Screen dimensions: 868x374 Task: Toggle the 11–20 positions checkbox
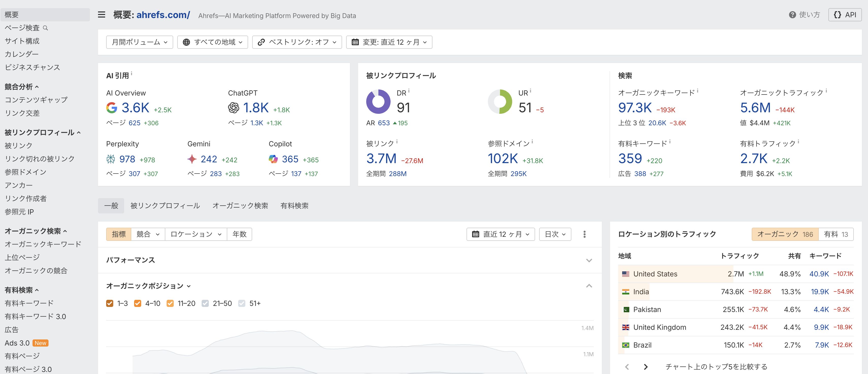coord(170,303)
